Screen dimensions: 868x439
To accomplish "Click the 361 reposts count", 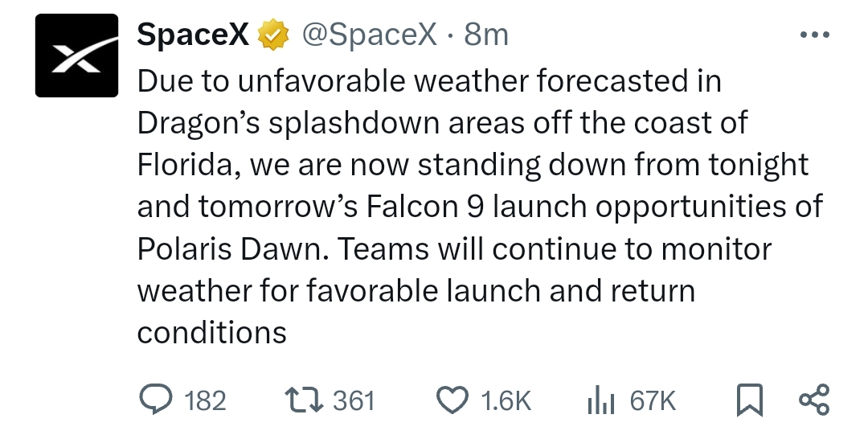I will click(x=354, y=400).
